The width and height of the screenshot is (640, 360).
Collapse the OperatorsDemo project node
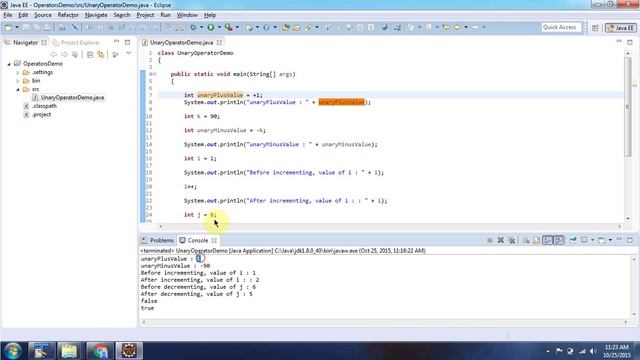pyautogui.click(x=9, y=64)
